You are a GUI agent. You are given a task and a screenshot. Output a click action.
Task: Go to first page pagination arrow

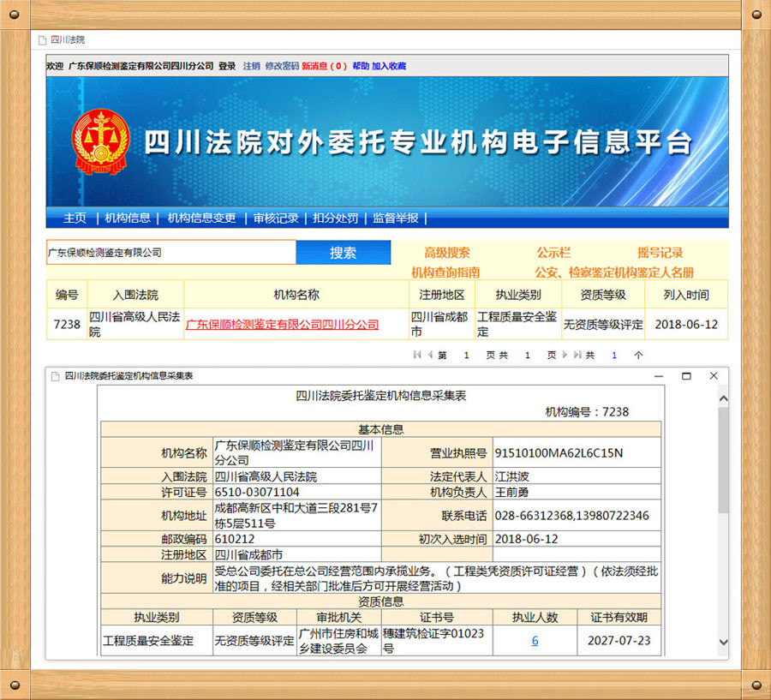click(417, 355)
